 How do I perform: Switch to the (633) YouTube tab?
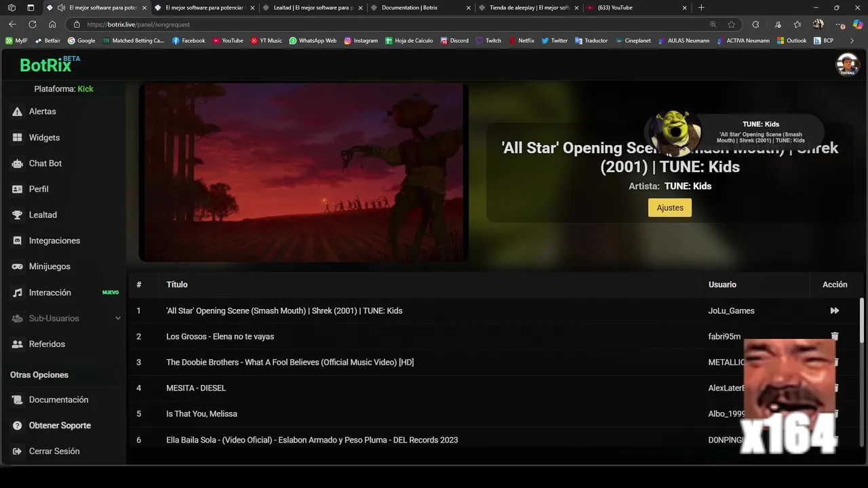click(637, 7)
